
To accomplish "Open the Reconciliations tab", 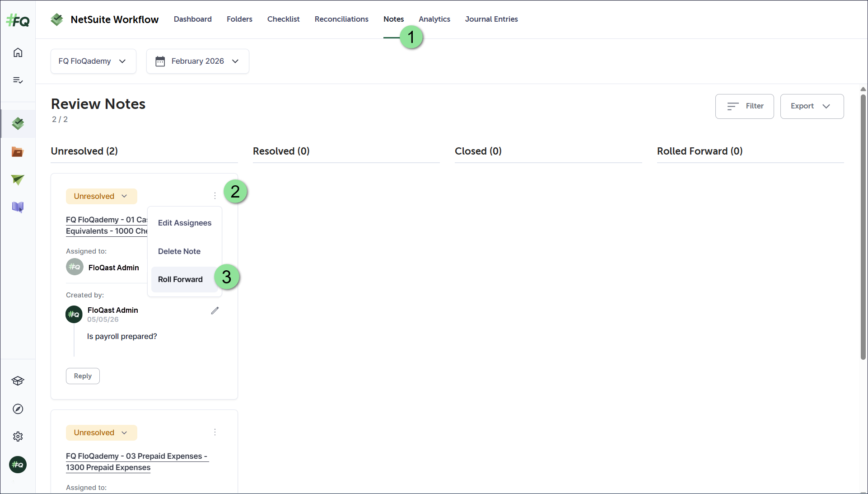I will pos(341,19).
